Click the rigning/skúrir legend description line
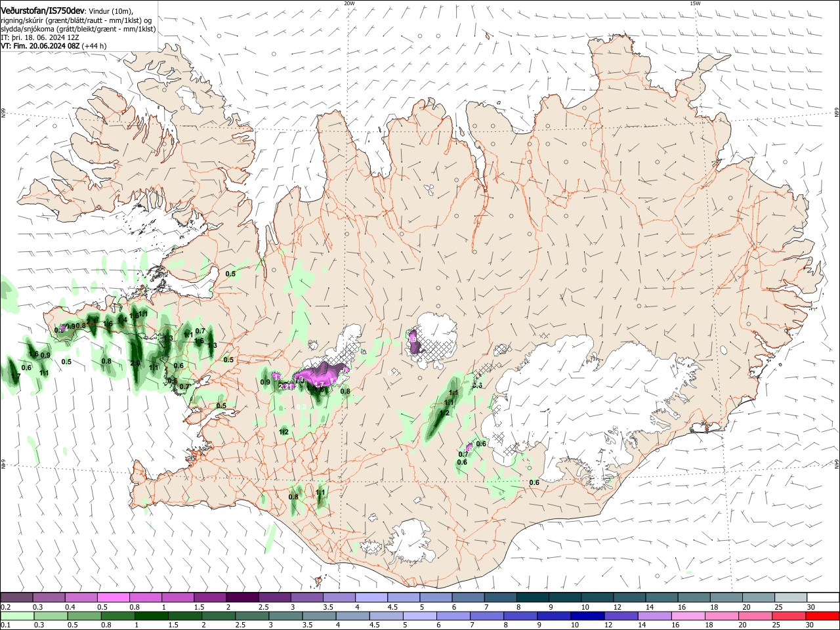Viewport: 840px width, 630px height. pos(77,20)
